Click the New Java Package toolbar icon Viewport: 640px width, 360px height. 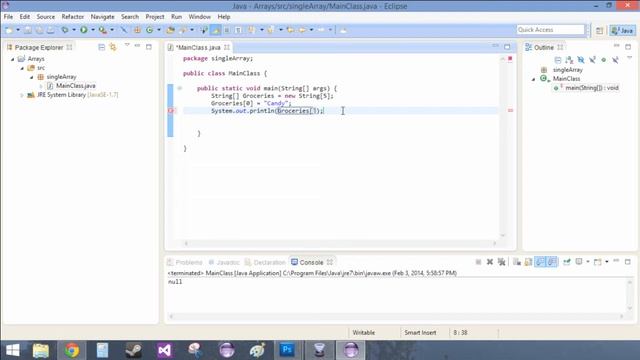coord(137,30)
